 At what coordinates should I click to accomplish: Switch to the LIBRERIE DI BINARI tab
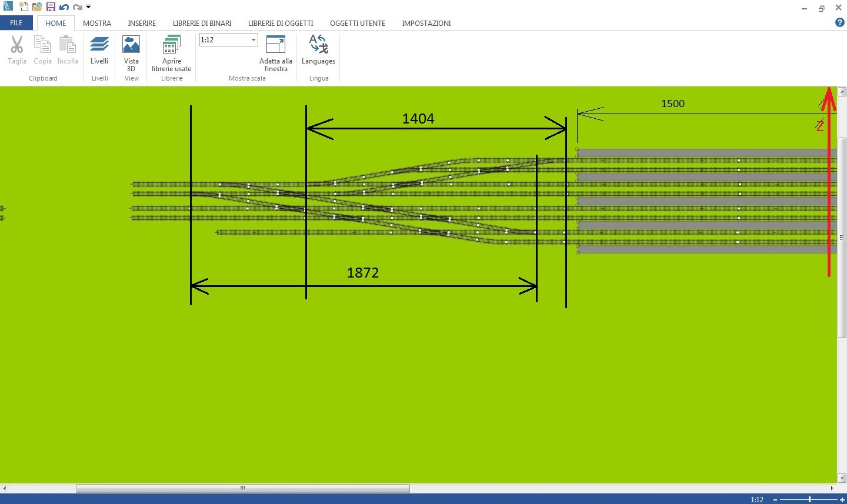(202, 24)
